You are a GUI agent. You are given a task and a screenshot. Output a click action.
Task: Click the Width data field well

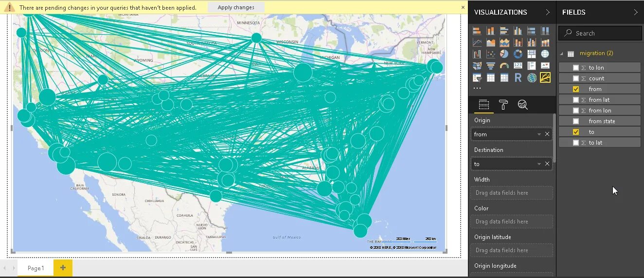[x=512, y=193]
